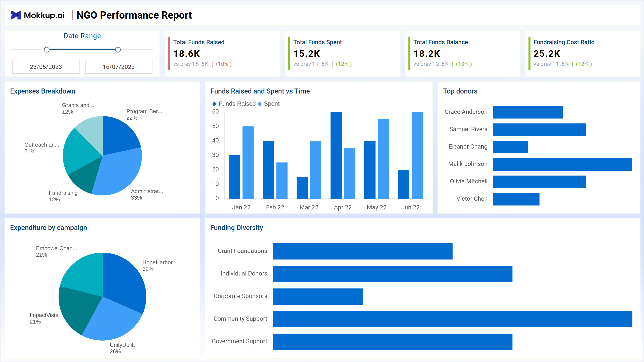The height and width of the screenshot is (362, 644).
Task: Select Eleanor Chang's donor bar
Action: [510, 147]
